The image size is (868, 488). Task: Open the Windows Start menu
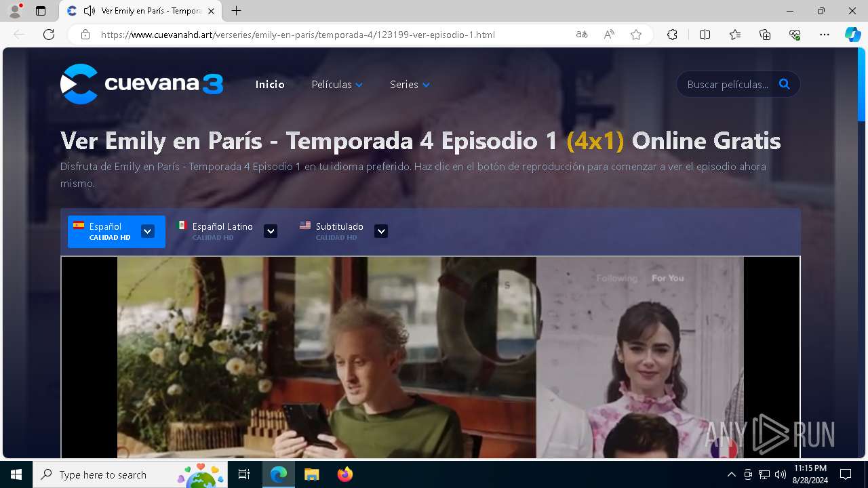click(16, 474)
